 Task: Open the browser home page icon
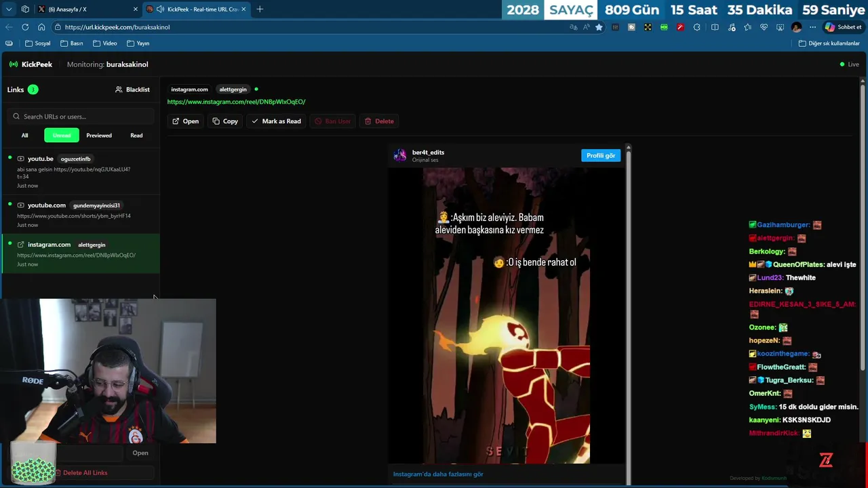tap(41, 27)
